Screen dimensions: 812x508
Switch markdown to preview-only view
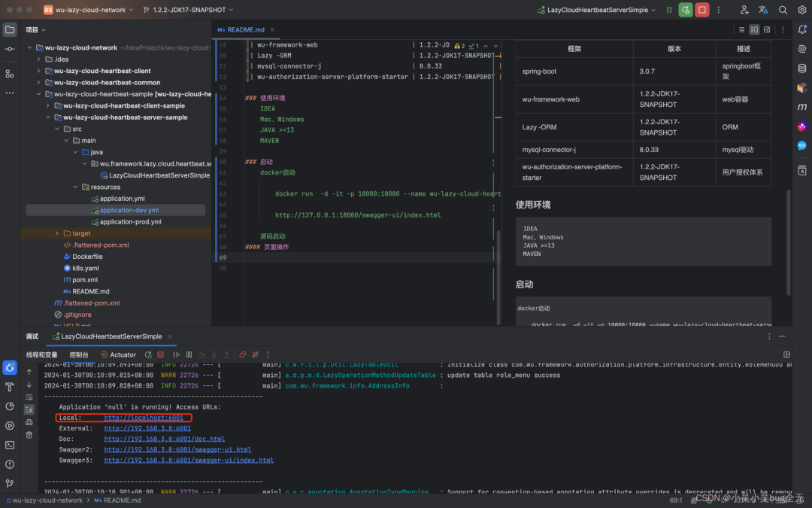click(x=767, y=29)
